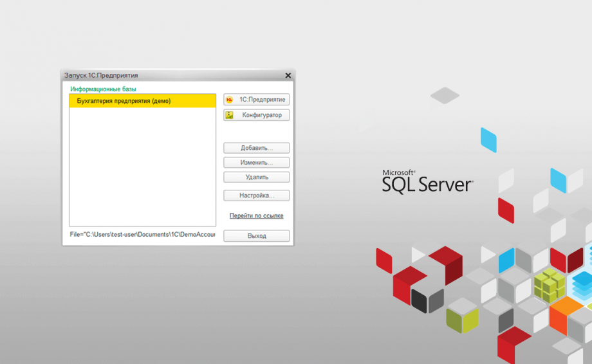
Task: Select Бухгалтерия предприятия (демо) in the list
Action: pos(142,101)
